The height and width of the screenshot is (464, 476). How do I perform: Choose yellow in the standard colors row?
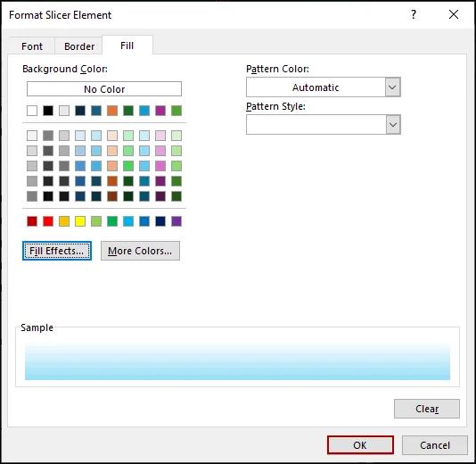[x=80, y=221]
